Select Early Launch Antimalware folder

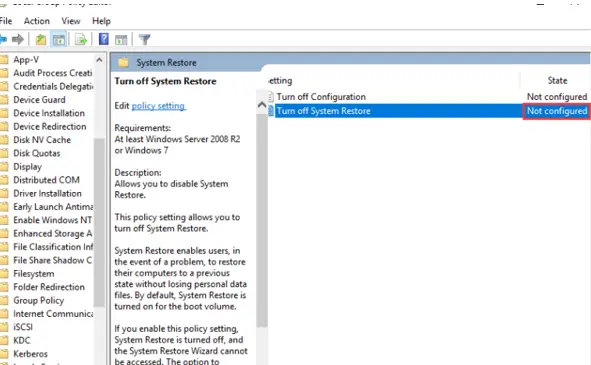point(53,207)
